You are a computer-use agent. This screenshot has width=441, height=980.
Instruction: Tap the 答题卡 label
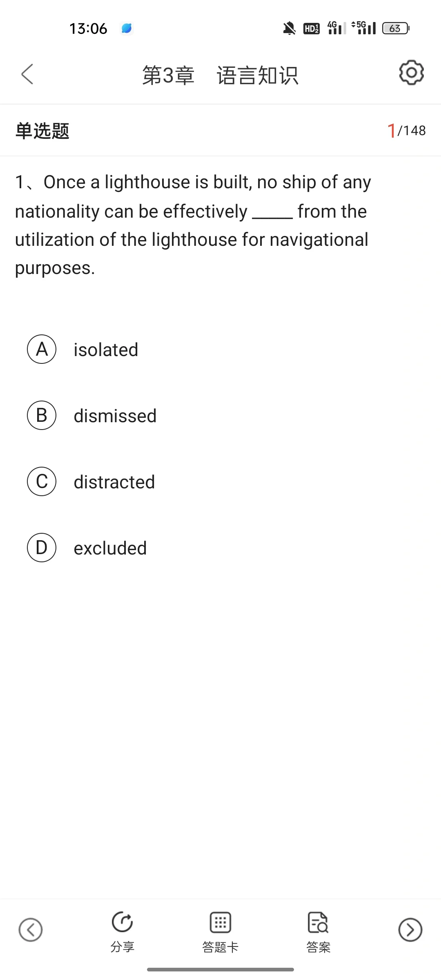tap(220, 947)
